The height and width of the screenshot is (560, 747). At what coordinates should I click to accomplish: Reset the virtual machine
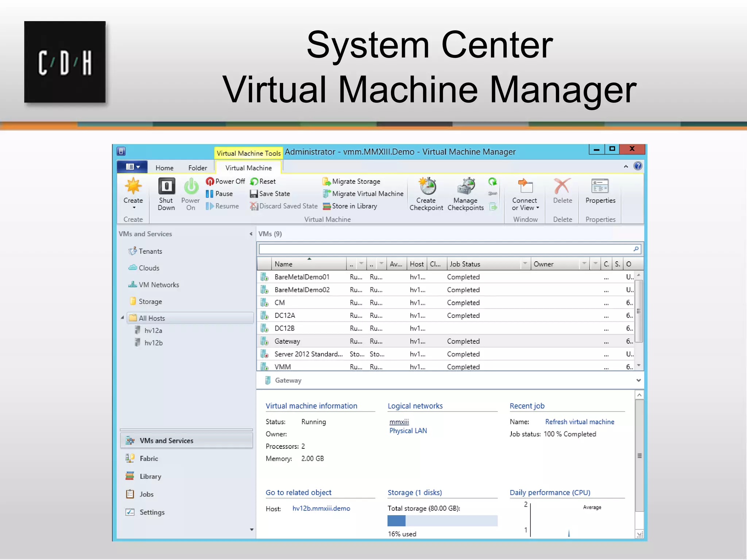263,181
